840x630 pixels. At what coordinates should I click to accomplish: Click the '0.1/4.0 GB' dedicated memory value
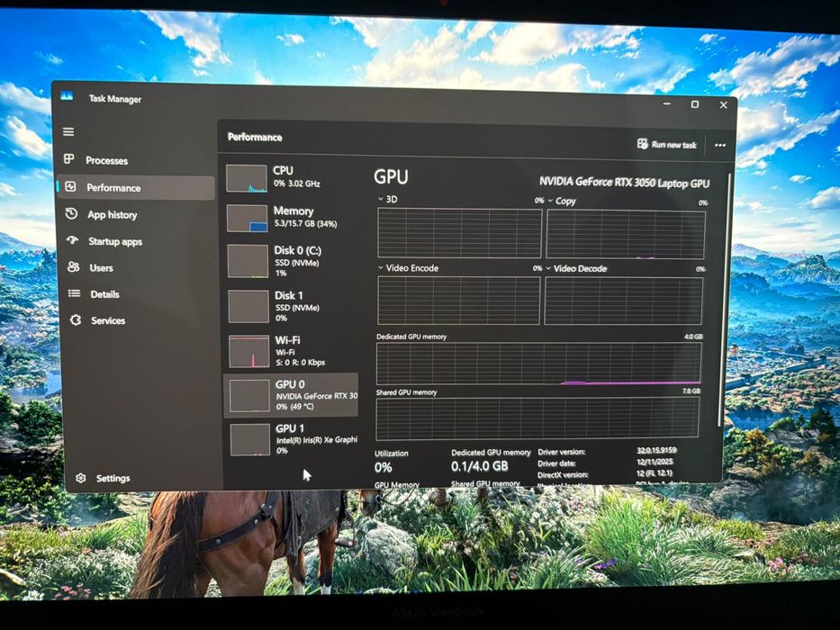pyautogui.click(x=479, y=466)
